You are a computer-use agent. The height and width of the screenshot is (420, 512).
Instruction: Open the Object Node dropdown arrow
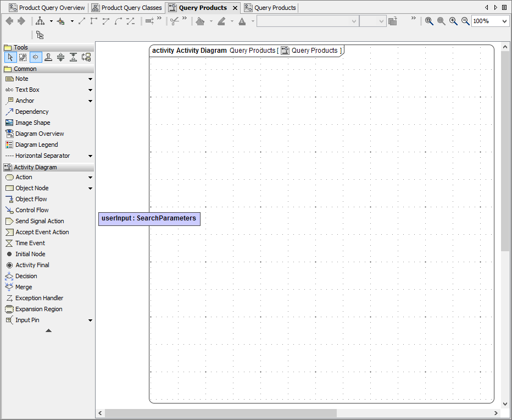click(90, 188)
